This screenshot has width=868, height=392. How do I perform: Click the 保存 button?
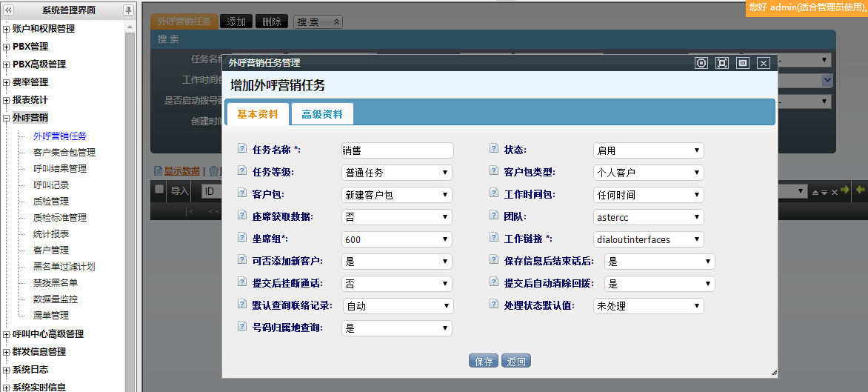coord(484,362)
